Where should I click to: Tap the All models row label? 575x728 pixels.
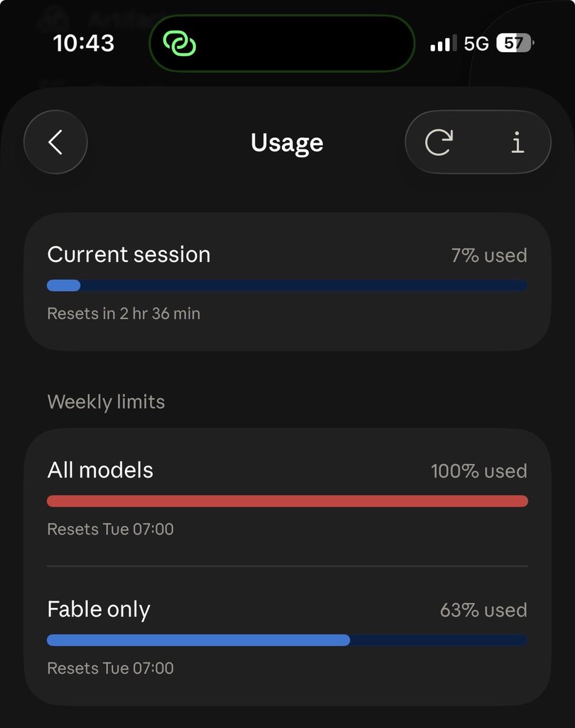[100, 470]
